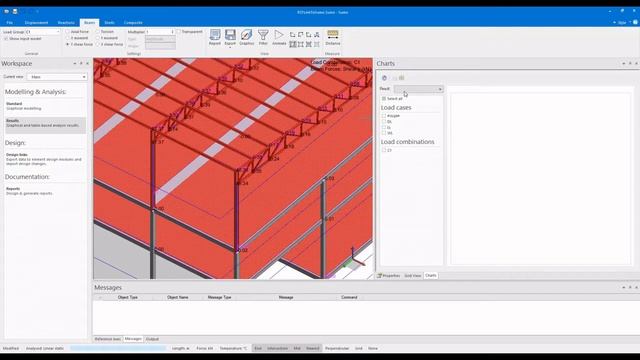Open the Charts panel options arrow
Image resolution: width=640 pixels, height=360 pixels.
[624, 64]
